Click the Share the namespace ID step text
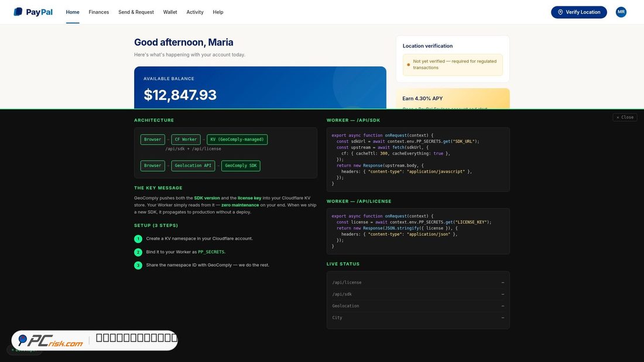 (x=207, y=265)
